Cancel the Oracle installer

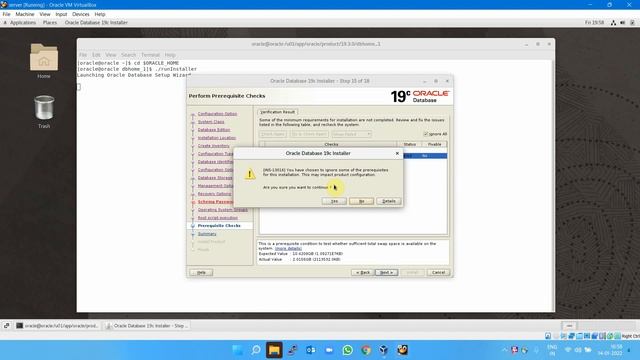click(x=438, y=272)
